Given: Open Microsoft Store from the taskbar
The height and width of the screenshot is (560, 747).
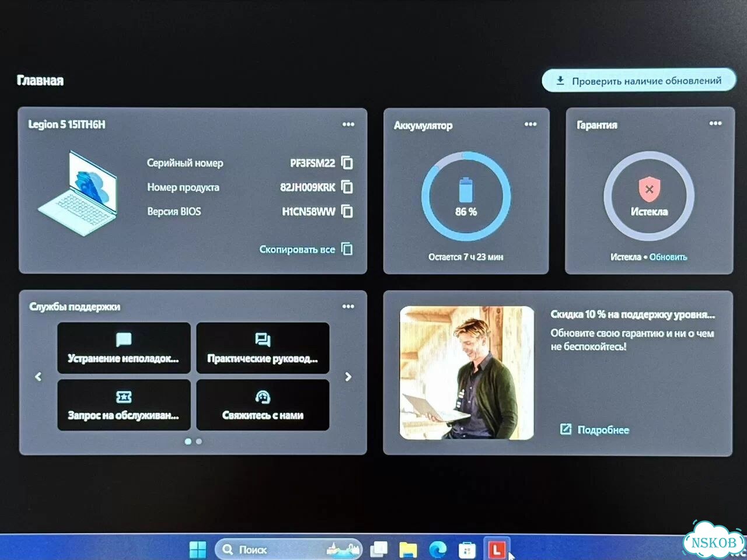Looking at the screenshot, I should click(x=467, y=549).
